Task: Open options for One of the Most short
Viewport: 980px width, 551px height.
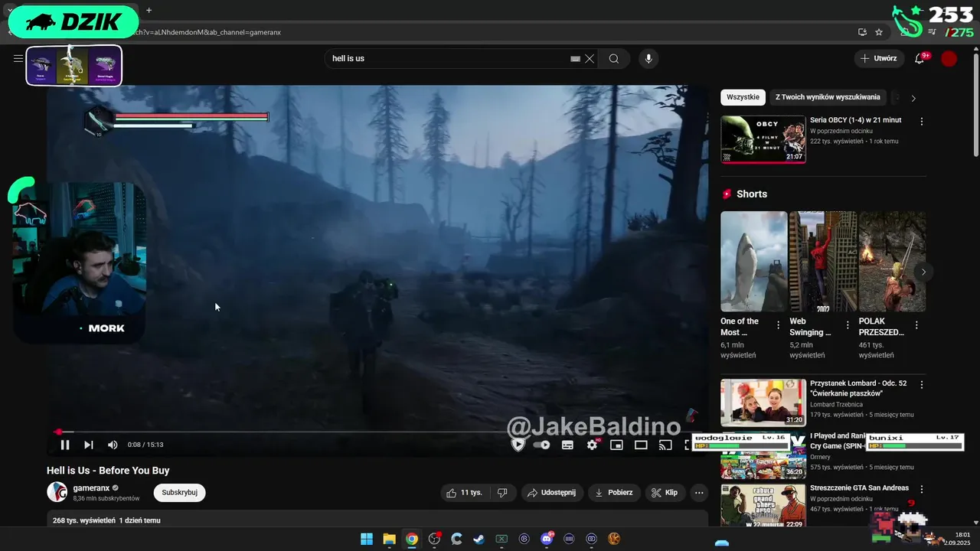Action: coord(779,325)
